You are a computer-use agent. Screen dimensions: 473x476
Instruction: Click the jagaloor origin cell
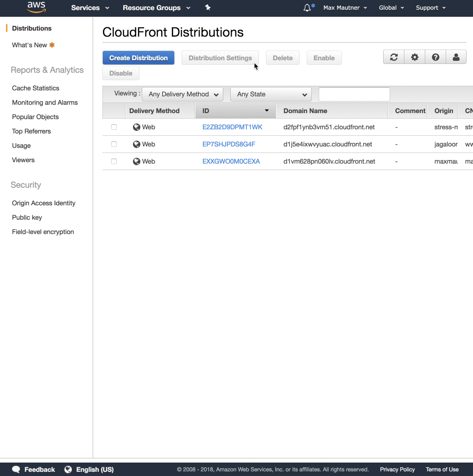(446, 144)
